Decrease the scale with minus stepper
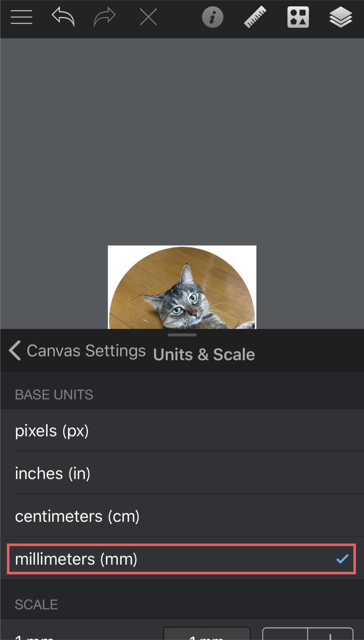The image size is (364, 640). tap(285, 635)
